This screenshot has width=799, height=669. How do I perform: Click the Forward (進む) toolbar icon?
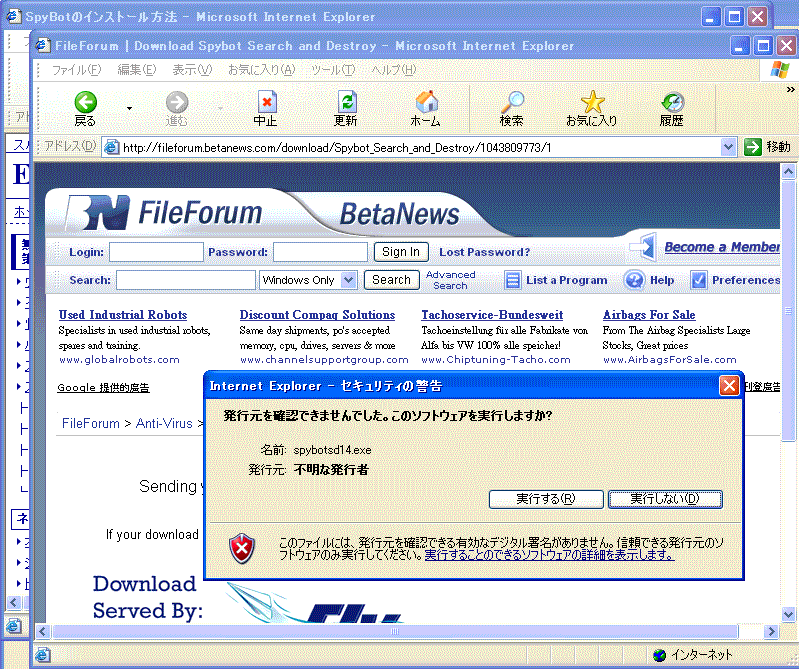point(177,102)
